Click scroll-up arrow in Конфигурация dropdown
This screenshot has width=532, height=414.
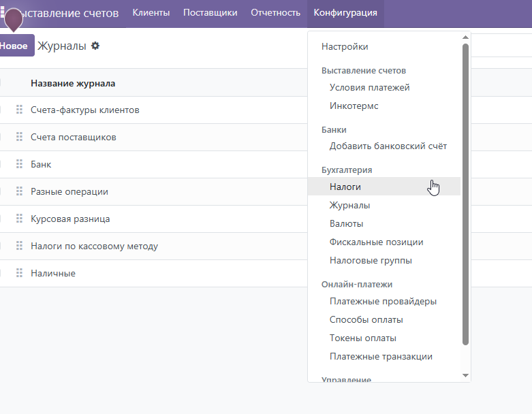(465, 37)
